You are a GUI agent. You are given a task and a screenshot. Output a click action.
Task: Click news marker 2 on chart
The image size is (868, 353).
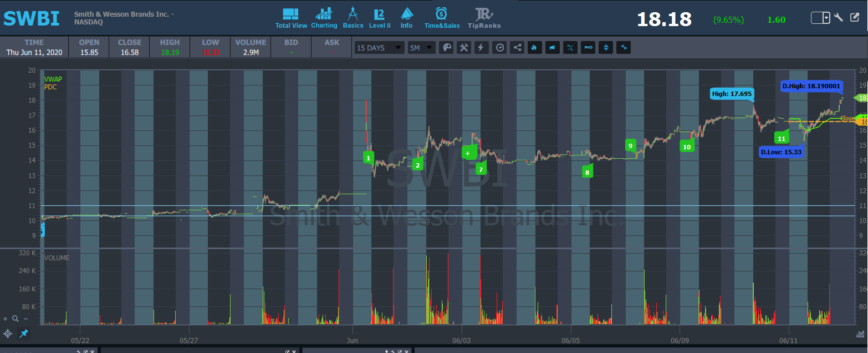pos(417,165)
